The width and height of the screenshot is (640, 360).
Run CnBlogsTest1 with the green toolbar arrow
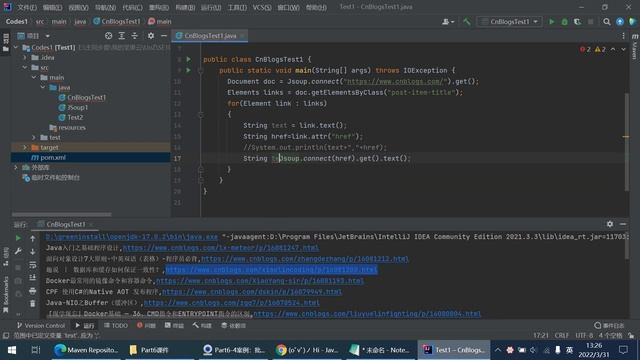551,22
